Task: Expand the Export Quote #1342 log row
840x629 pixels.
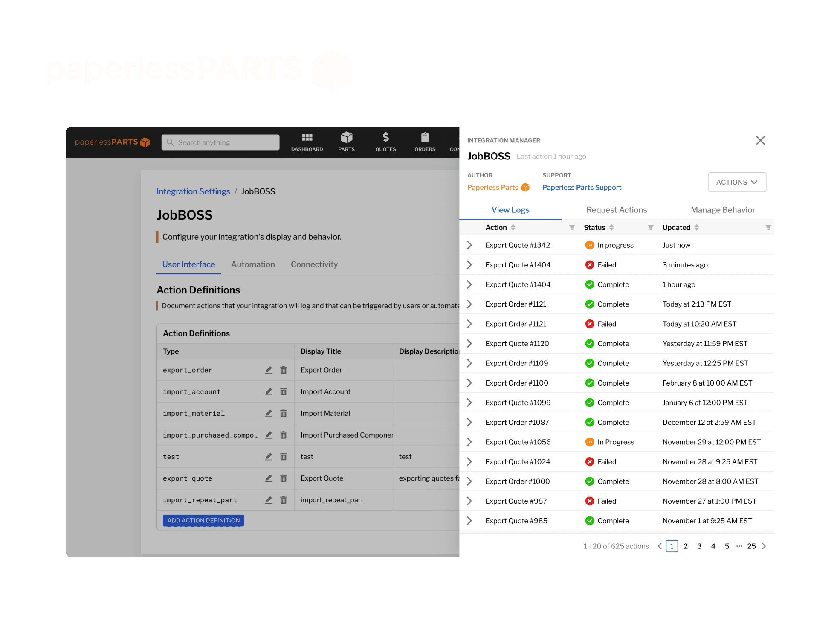Action: click(x=469, y=245)
